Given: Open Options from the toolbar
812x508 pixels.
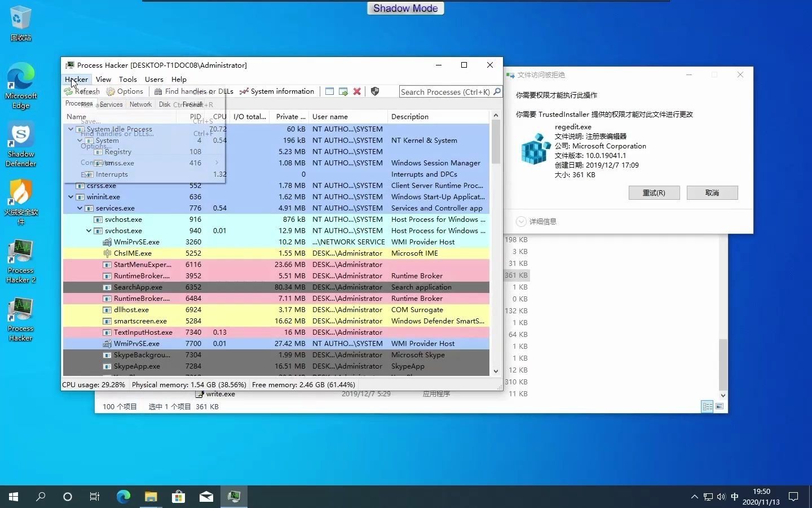Looking at the screenshot, I should tap(125, 91).
